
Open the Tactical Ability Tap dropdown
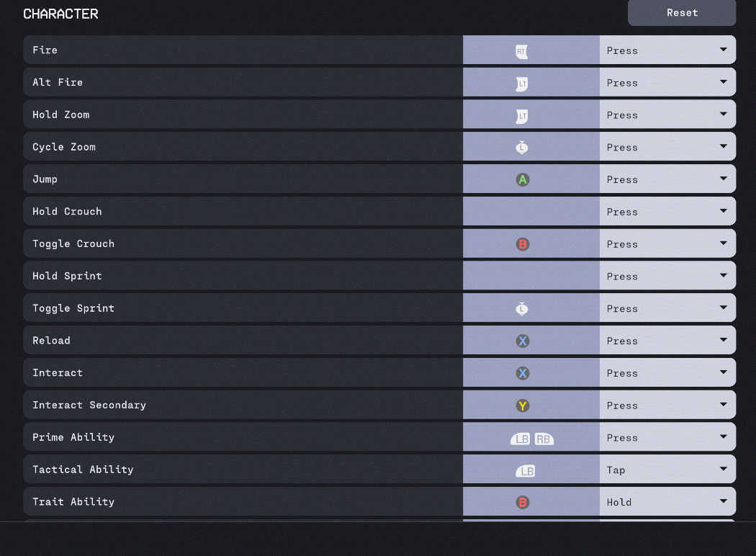tap(667, 470)
